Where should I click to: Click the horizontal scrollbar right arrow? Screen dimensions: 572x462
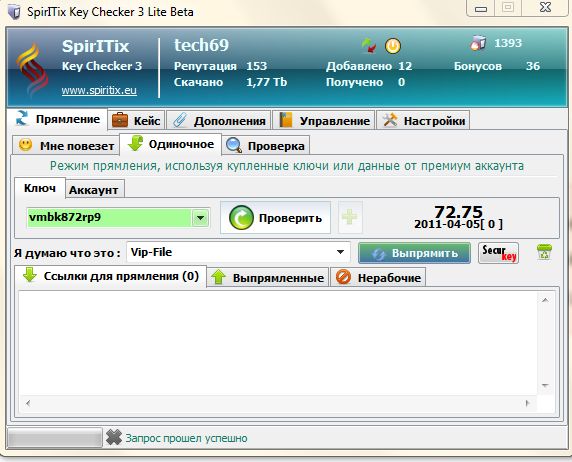[527, 403]
